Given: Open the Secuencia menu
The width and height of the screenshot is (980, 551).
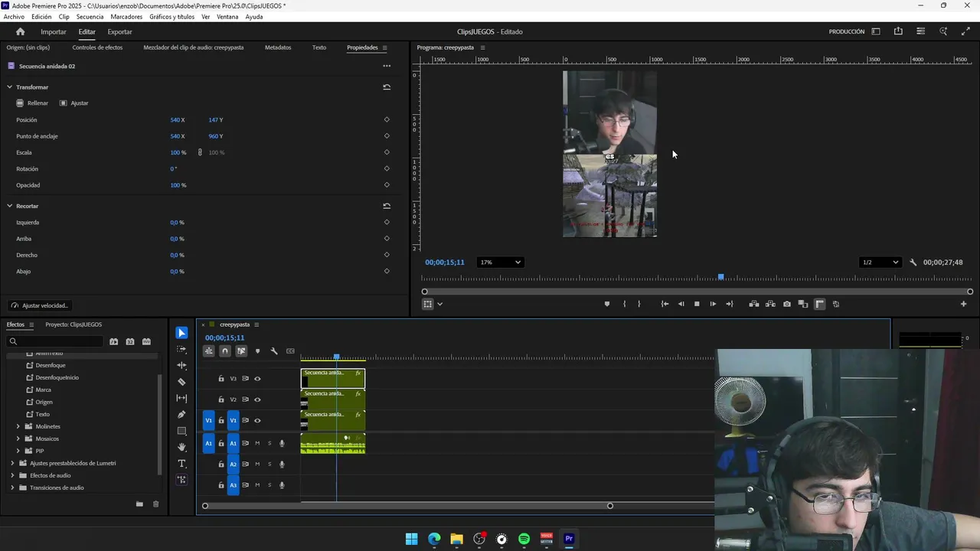Looking at the screenshot, I should 90,17.
